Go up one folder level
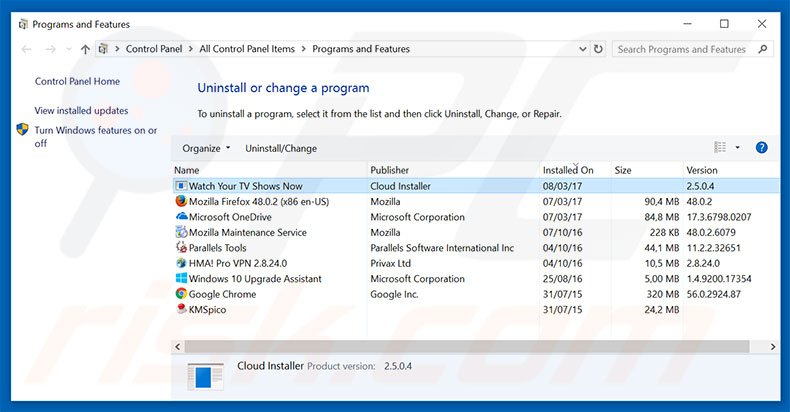The width and height of the screenshot is (790, 412). 85,49
